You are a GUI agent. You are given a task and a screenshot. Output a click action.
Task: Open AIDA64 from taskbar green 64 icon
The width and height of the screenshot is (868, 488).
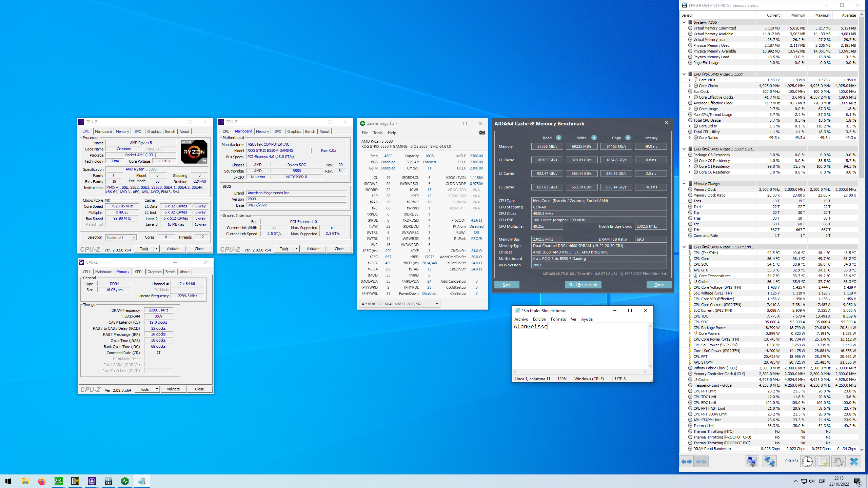(x=58, y=481)
